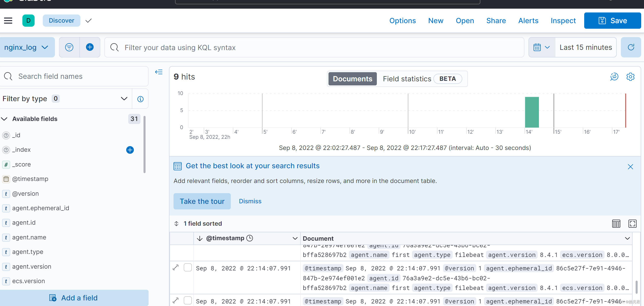644x306 pixels.
Task: Collapse the Available fields section
Action: tap(4, 119)
